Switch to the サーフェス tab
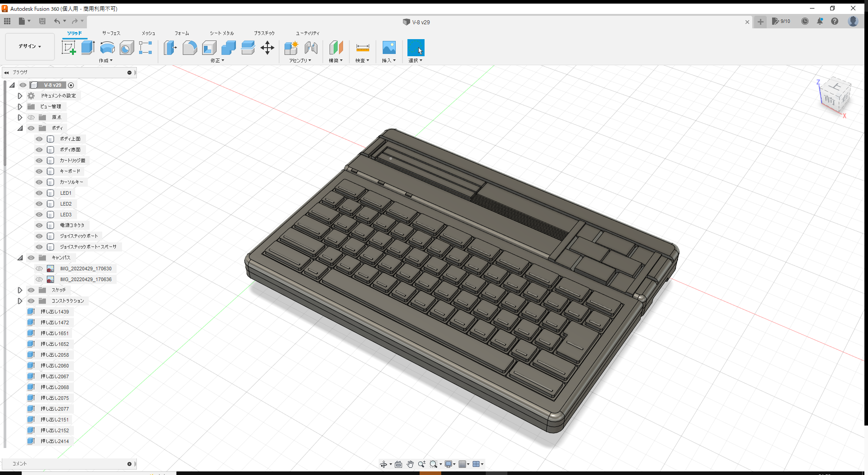The image size is (868, 475). [x=111, y=33]
